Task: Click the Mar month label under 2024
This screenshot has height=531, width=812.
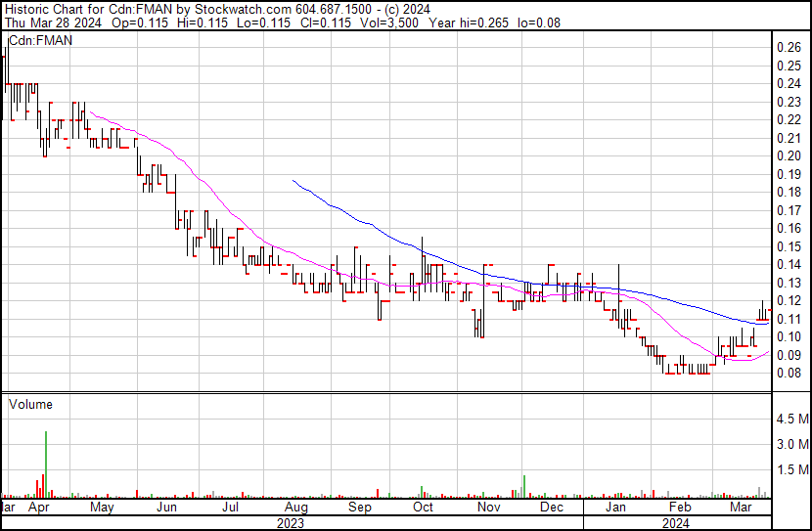Action: point(741,508)
